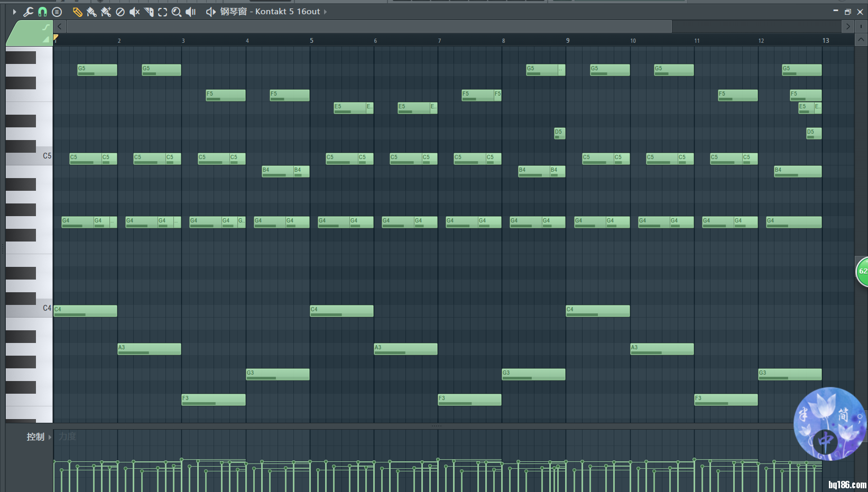
Task: Select the long G4 note in bar 12
Action: tap(794, 222)
